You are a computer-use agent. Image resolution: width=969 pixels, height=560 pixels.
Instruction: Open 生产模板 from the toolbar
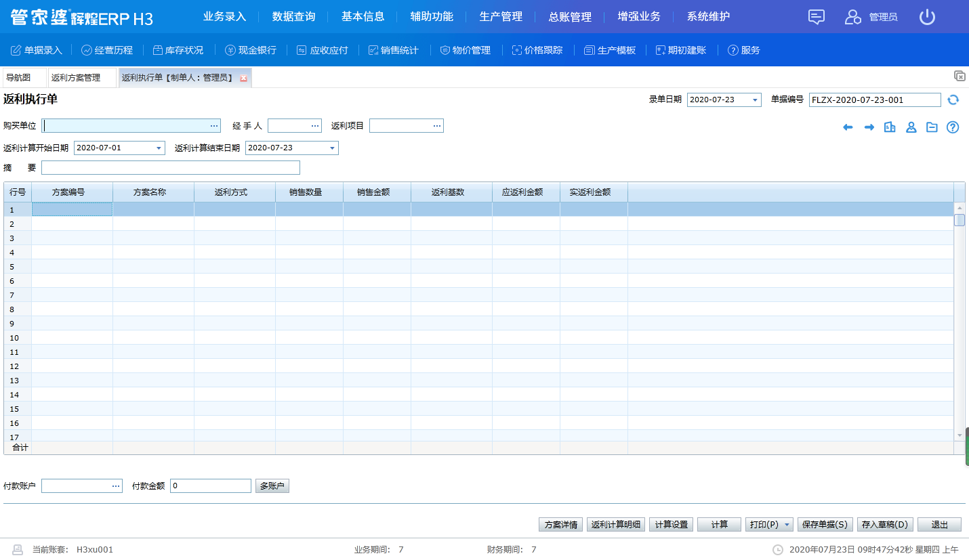point(610,50)
